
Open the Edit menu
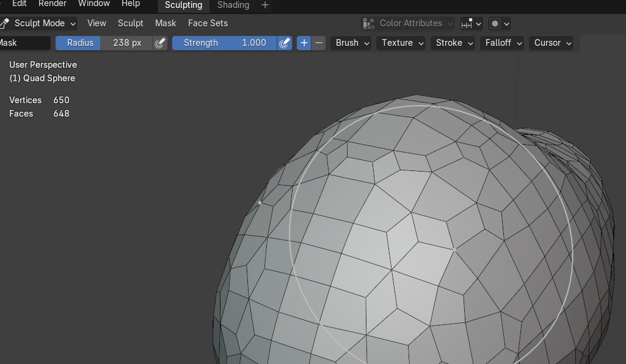19,4
